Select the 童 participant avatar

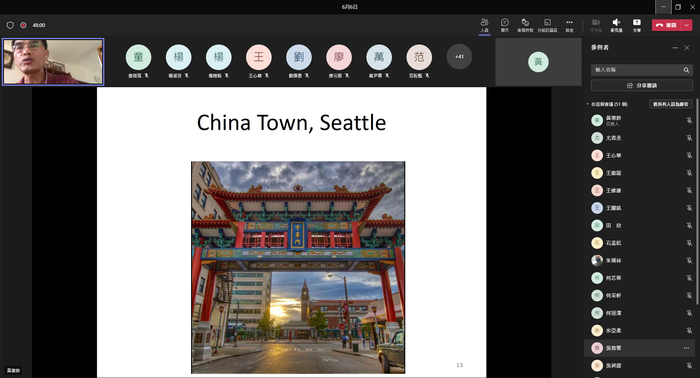pos(138,57)
